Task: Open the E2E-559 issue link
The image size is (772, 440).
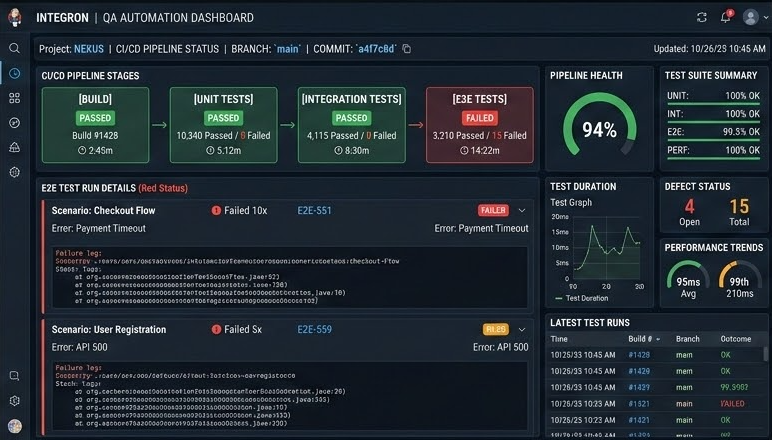Action: point(314,329)
